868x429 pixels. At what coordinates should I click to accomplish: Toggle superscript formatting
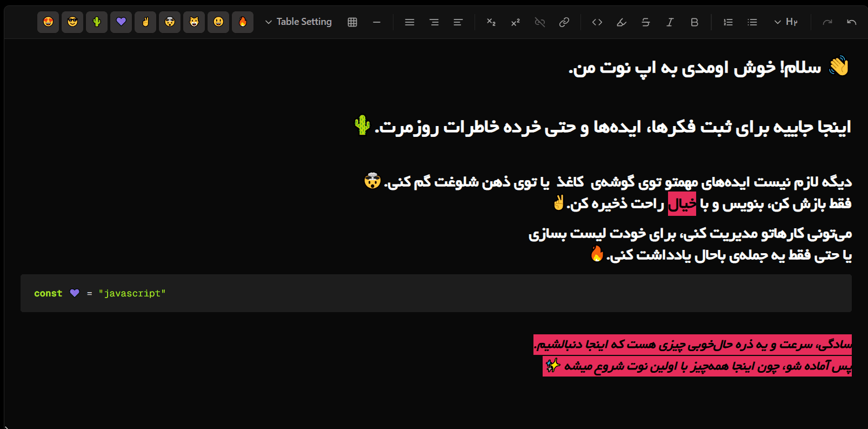click(515, 22)
